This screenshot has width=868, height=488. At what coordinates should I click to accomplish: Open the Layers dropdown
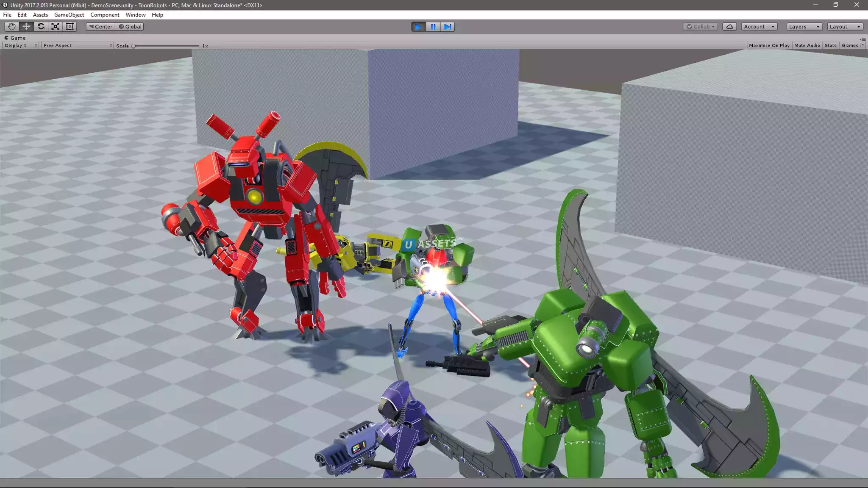(804, 27)
